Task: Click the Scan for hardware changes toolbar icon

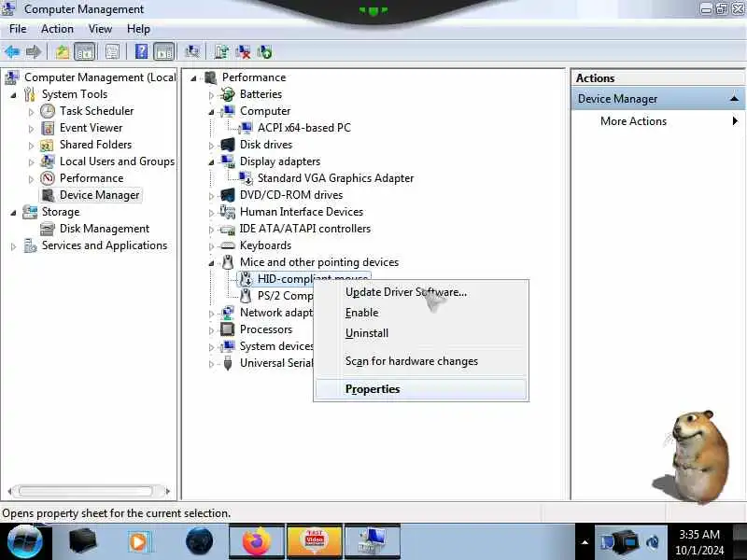Action: point(192,51)
